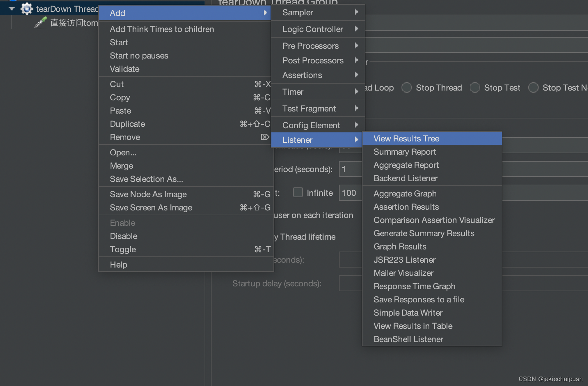588x386 pixels.
Task: Add Assertion Results listener
Action: (x=432, y=207)
